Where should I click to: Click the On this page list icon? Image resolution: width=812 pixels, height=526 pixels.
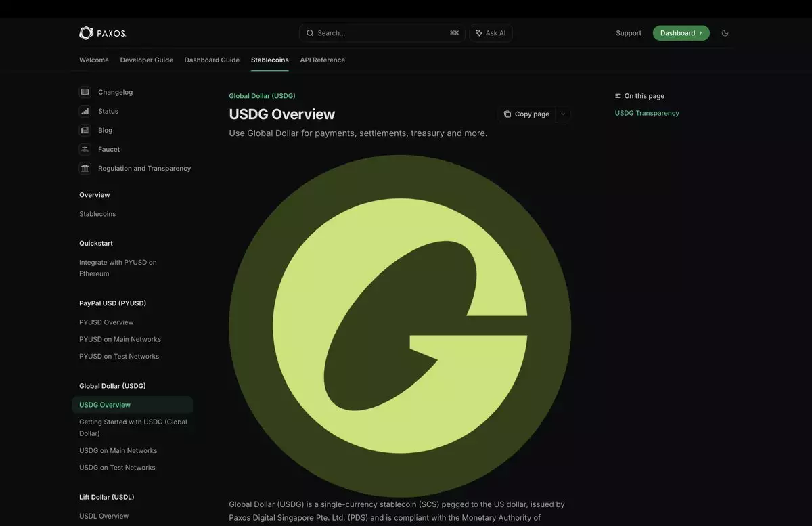coord(618,96)
